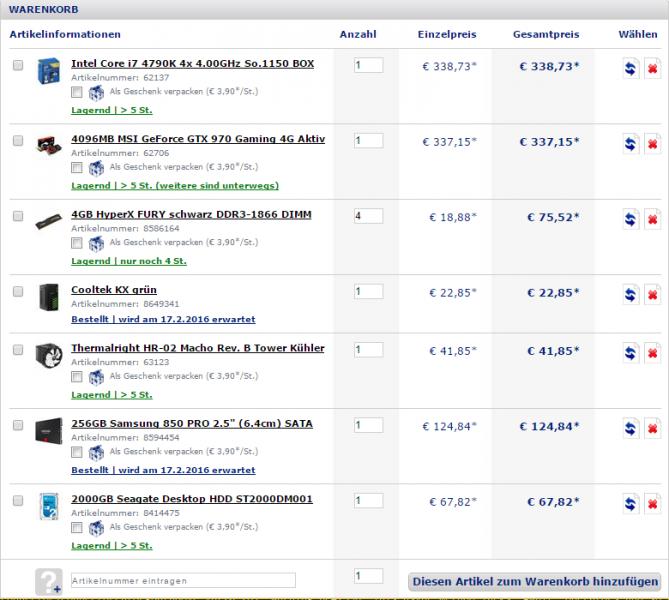Click the gift icon under Intel Core i7

[96, 92]
